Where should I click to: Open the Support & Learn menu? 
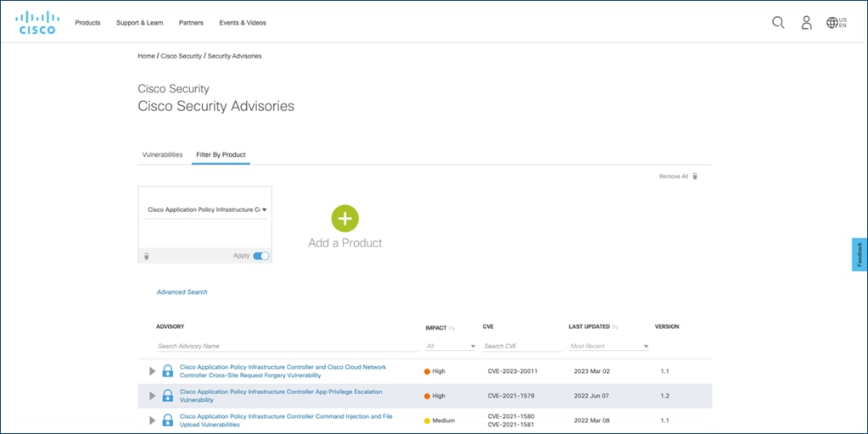[139, 23]
